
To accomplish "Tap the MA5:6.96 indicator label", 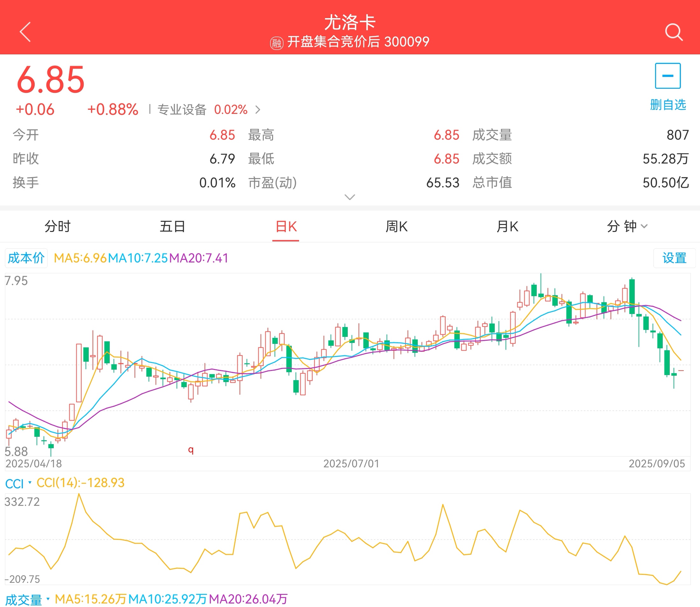I will (x=80, y=258).
